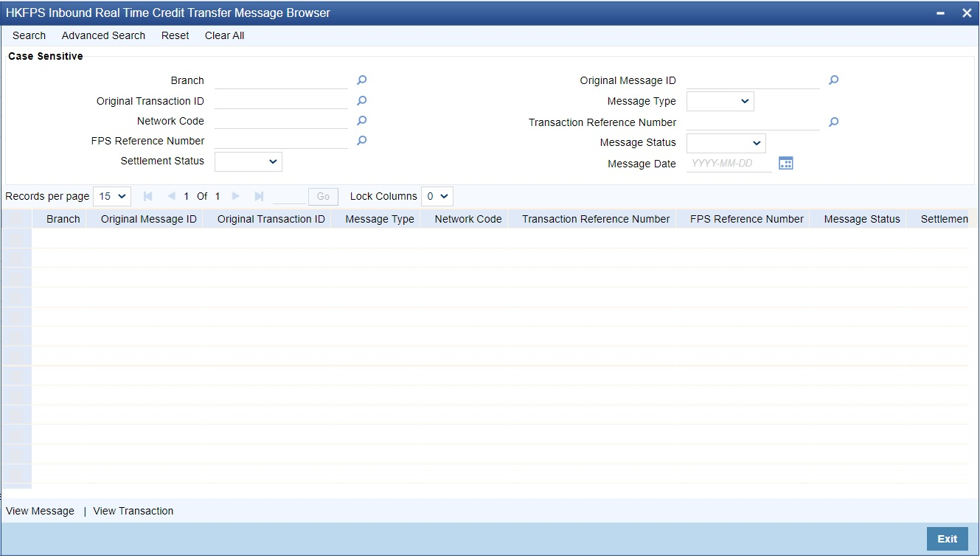The height and width of the screenshot is (558, 980).
Task: Open the Message Type dropdown
Action: pos(719,101)
